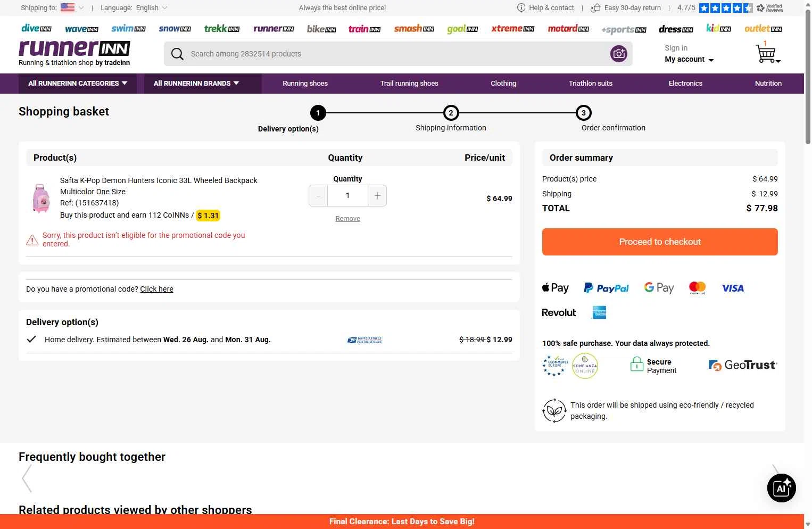
Task: Select the runnerinn store in top strip
Action: [x=274, y=29]
